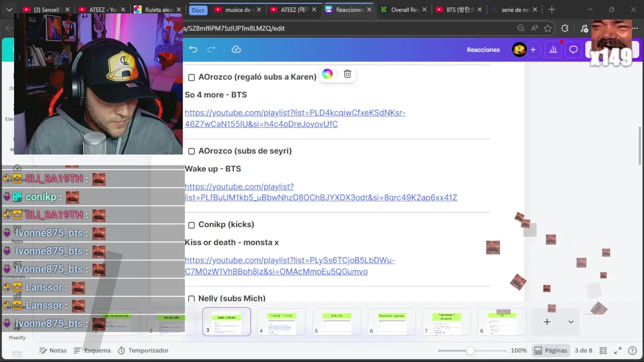
Task: Open the comments speech bubble icon
Action: 573,49
